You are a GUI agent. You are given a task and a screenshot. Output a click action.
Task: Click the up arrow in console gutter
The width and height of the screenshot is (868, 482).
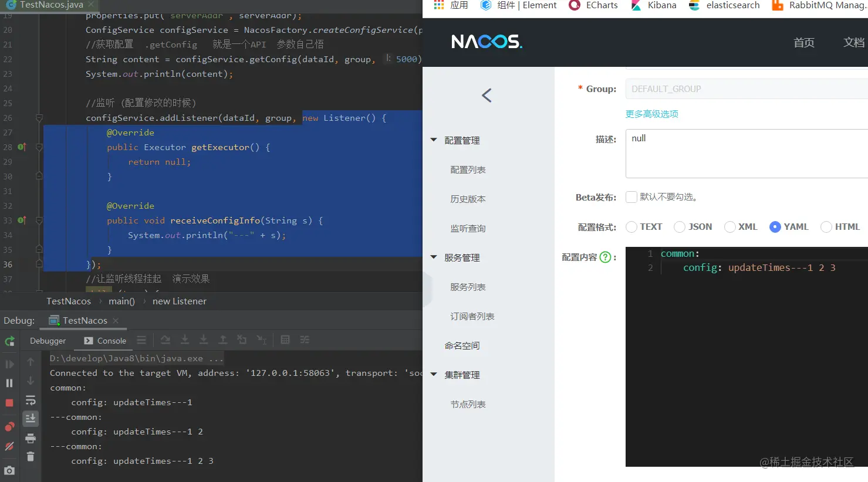[31, 362]
